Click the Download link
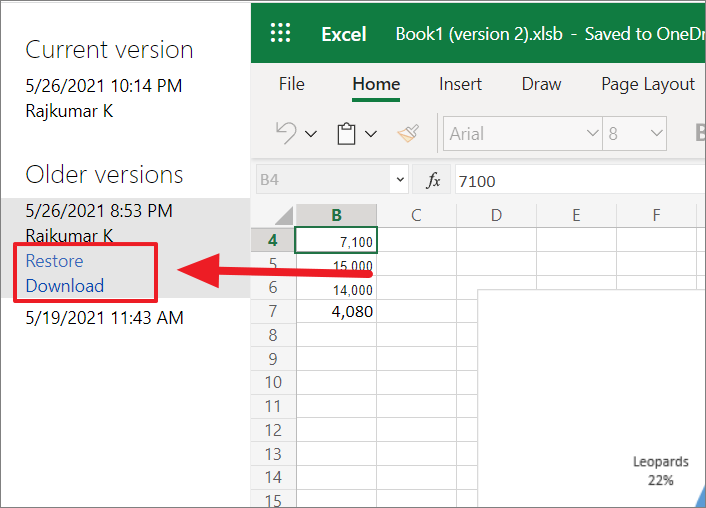Image resolution: width=706 pixels, height=508 pixels. (x=65, y=286)
